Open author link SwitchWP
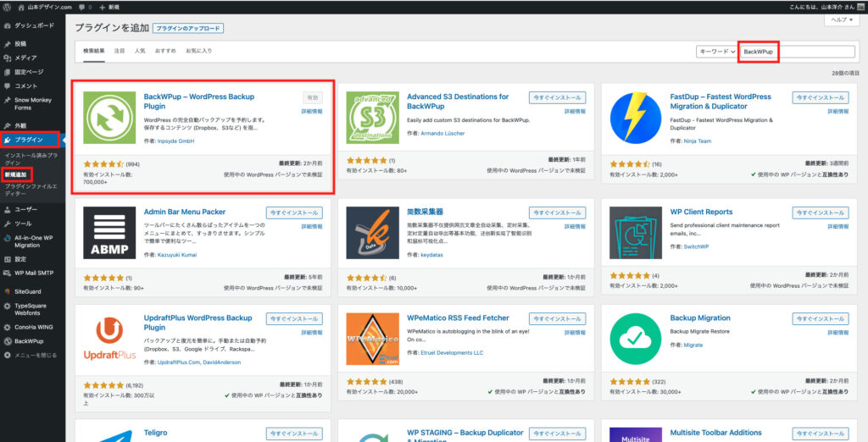868x442 pixels. 697,246
